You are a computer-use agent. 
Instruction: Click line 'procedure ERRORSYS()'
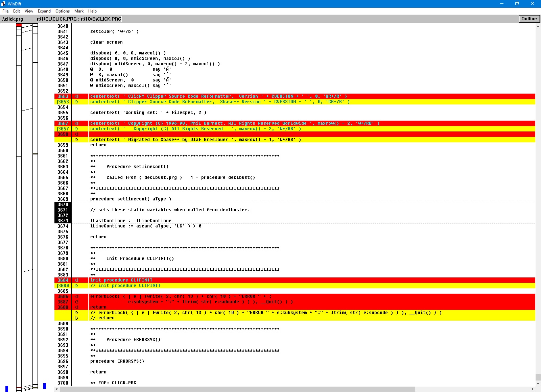coord(117,361)
